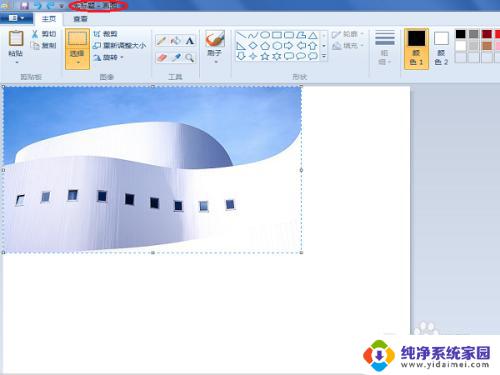This screenshot has height=375, width=500.
Task: Select the Text tool
Action: (189, 41)
